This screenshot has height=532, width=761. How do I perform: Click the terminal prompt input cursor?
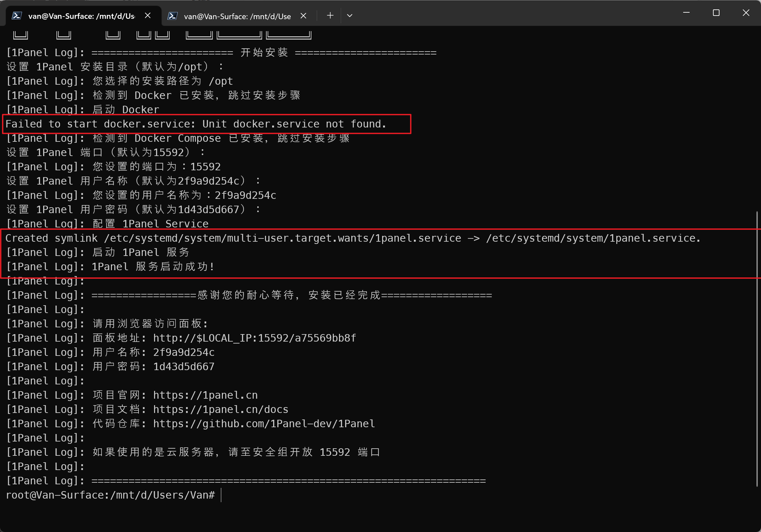click(x=221, y=495)
